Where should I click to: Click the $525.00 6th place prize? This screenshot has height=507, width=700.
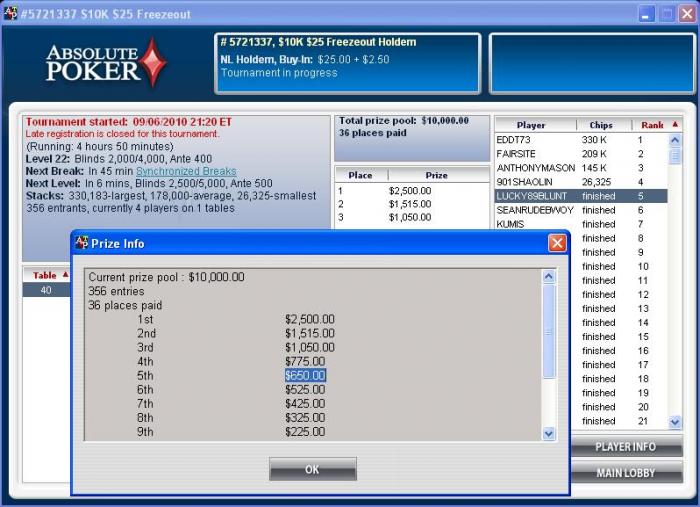305,390
